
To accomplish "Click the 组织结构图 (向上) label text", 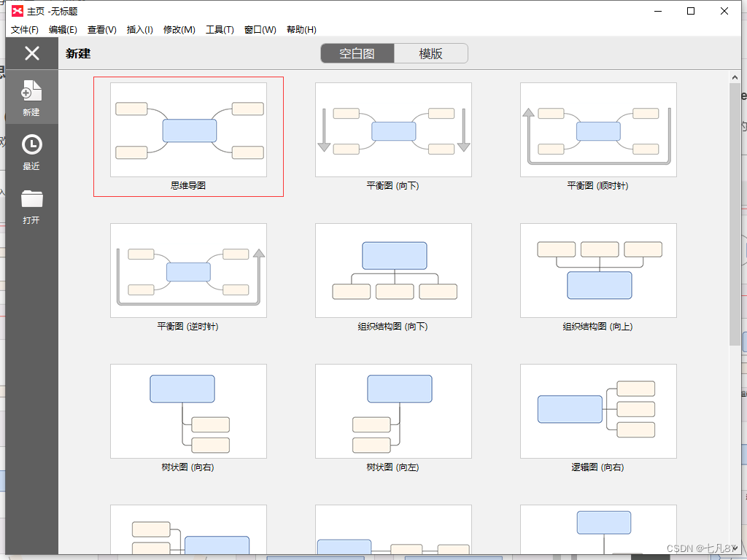I will point(598,327).
